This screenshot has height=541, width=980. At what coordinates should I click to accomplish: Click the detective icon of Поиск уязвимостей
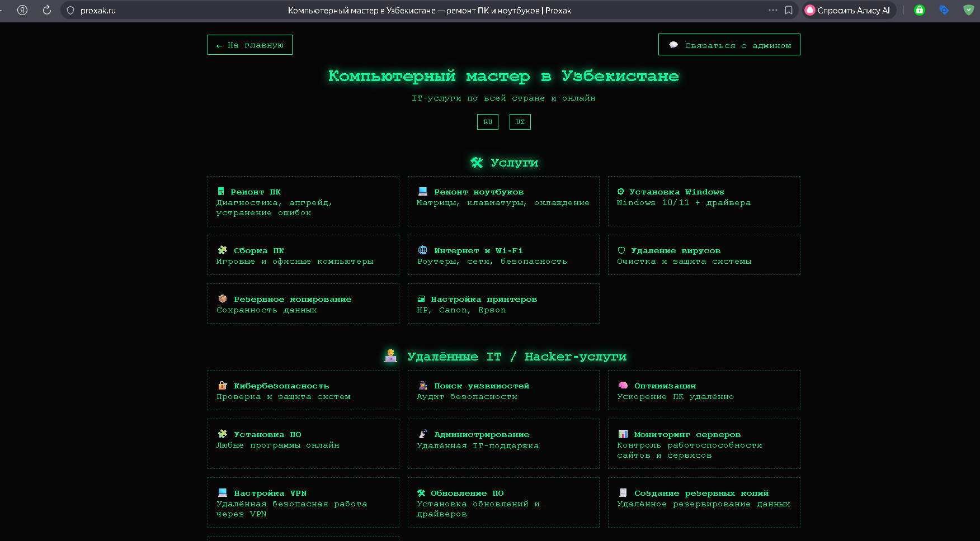423,386
